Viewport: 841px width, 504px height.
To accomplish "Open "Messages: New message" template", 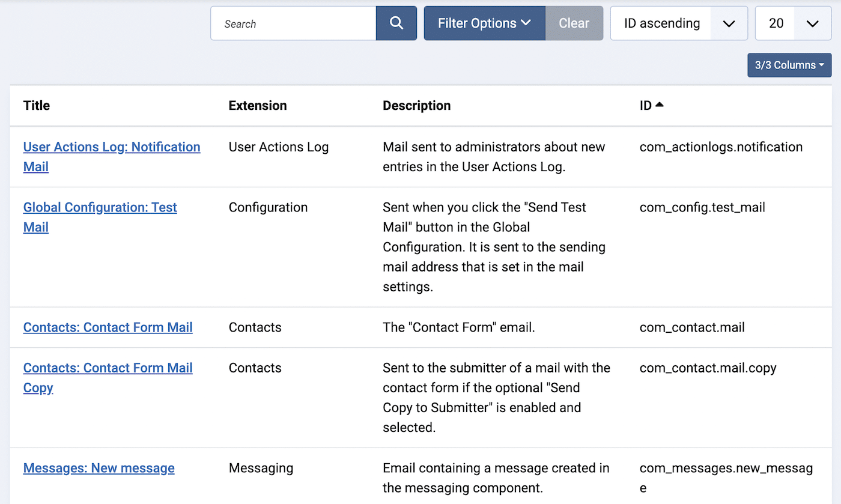I will (x=99, y=468).
